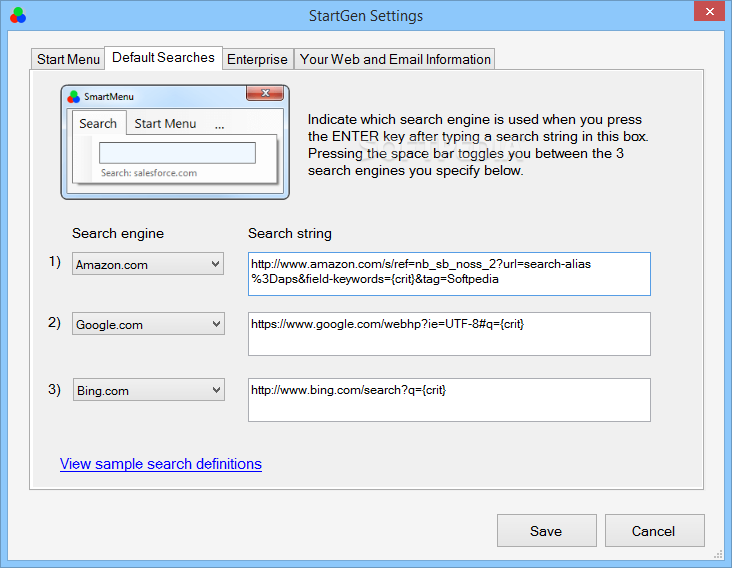732x568 pixels.
Task: Click the instruction text about ENTER key
Action: (x=478, y=145)
